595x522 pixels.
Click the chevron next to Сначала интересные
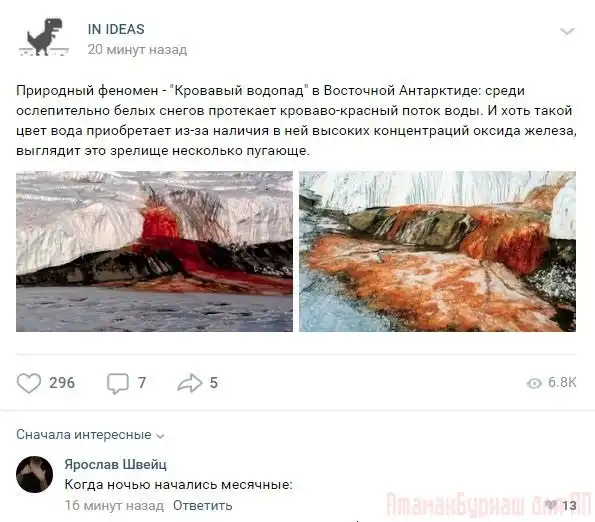(x=161, y=436)
